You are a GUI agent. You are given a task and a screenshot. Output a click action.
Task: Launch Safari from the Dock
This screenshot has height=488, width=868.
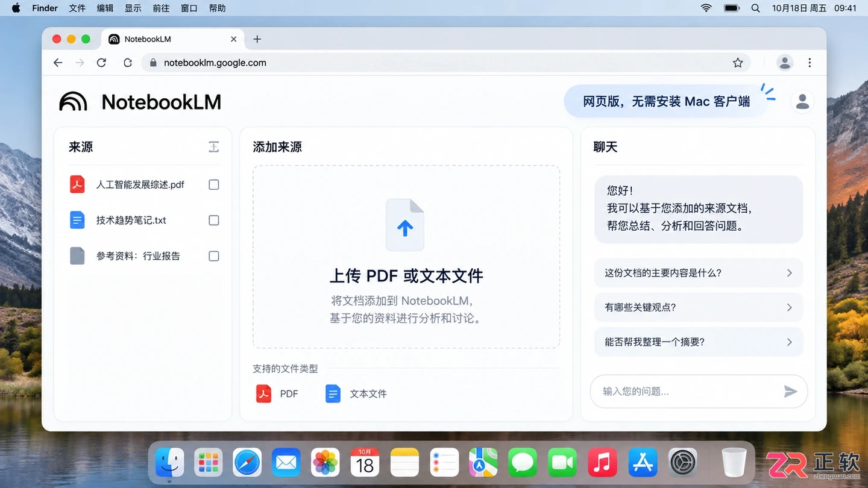[x=247, y=463]
